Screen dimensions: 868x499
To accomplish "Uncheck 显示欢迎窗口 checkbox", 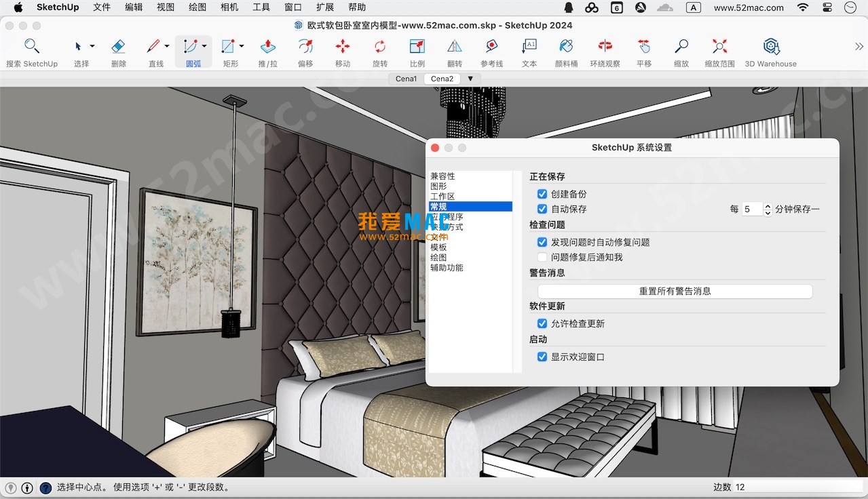I will point(542,357).
